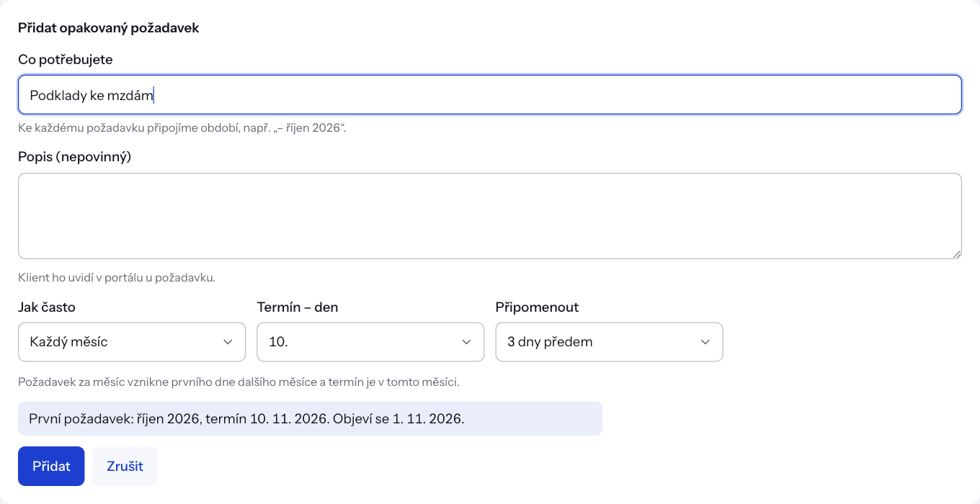The width and height of the screenshot is (980, 504).
Task: Open the 'Připomenout' dropdown
Action: [x=609, y=342]
